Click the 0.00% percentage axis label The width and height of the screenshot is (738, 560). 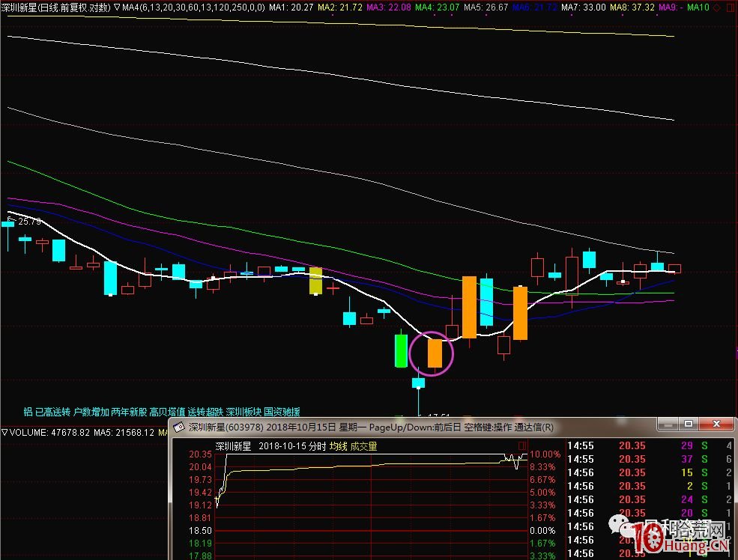tap(542, 530)
